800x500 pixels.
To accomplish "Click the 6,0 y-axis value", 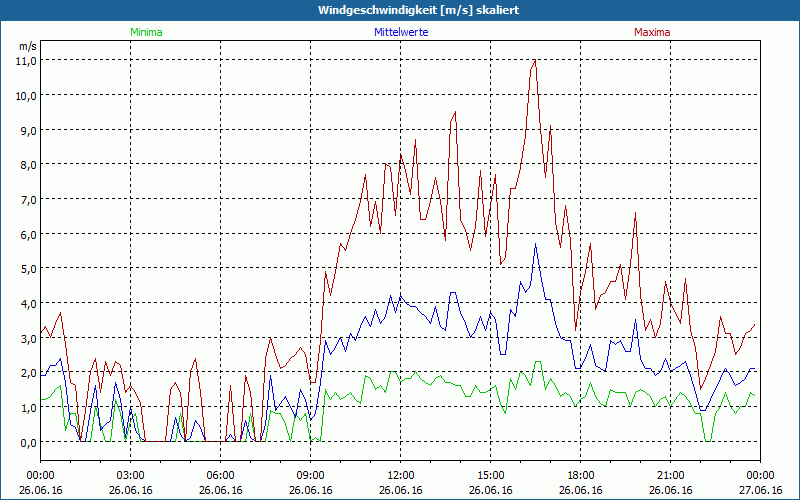I will click(28, 234).
